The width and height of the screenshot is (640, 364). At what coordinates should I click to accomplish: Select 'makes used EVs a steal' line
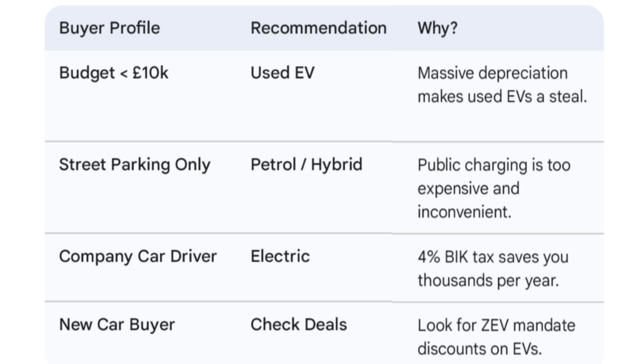[x=502, y=97]
